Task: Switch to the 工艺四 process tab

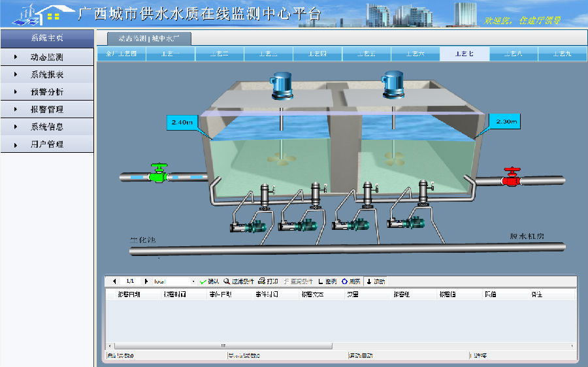Action: pos(317,54)
